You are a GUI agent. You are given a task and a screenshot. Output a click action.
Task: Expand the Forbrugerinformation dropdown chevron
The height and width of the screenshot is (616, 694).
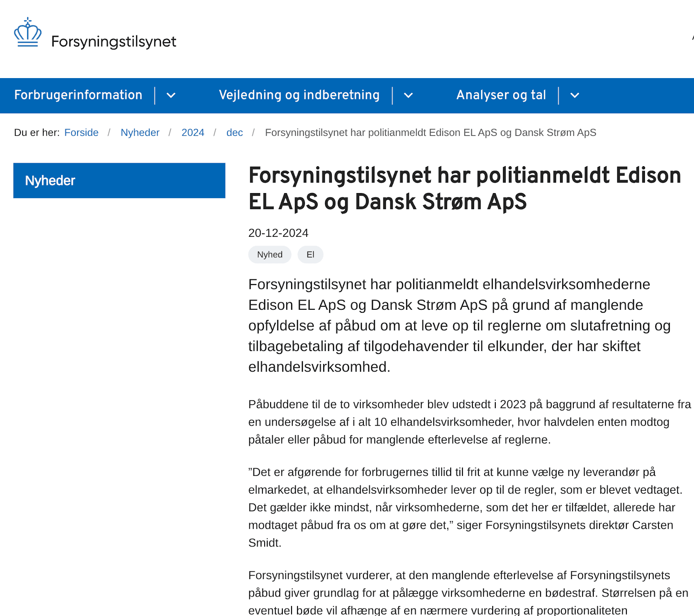(171, 95)
